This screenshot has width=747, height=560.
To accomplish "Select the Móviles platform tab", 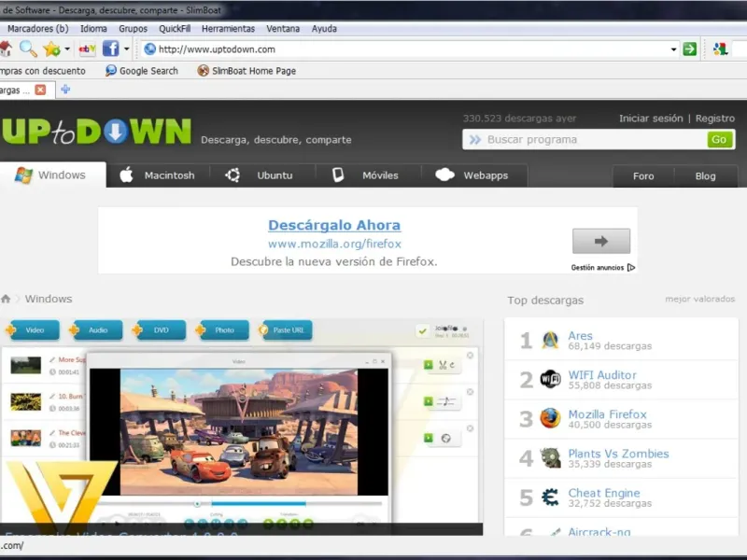I will click(x=368, y=175).
